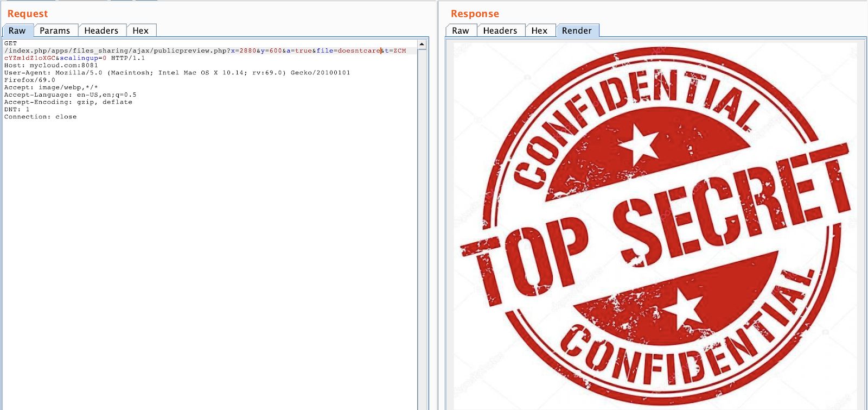Click the Response panel heading
The height and width of the screenshot is (410, 868).
(475, 14)
